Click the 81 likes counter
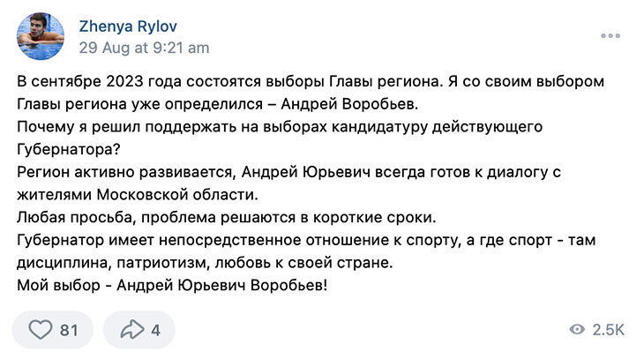The image size is (644, 359). pos(69,330)
